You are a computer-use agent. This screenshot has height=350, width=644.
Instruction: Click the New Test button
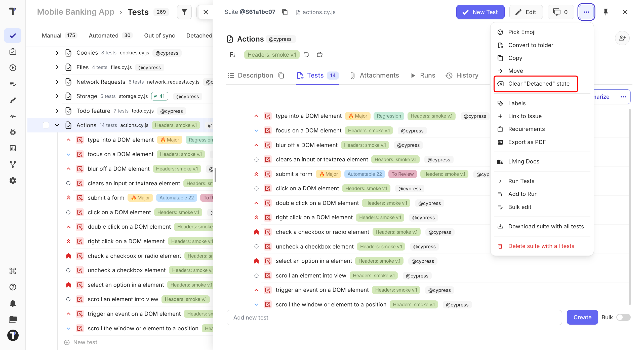click(480, 12)
